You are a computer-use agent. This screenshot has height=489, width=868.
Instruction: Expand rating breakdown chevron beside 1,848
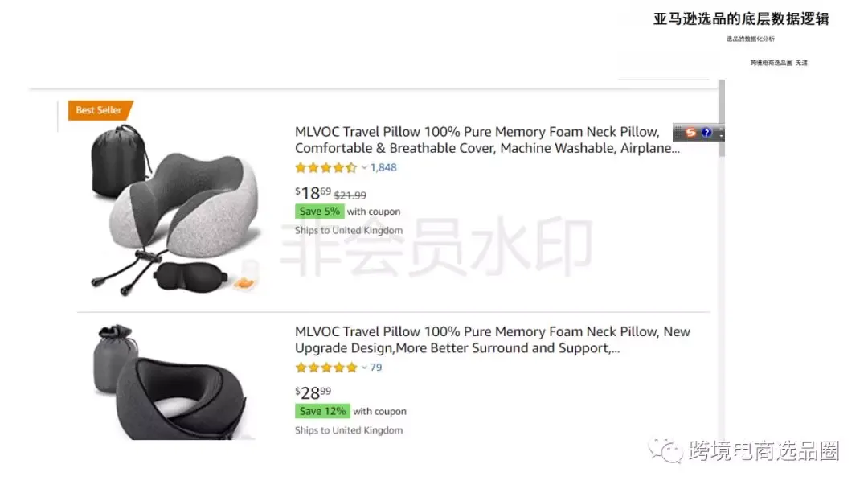click(x=364, y=168)
